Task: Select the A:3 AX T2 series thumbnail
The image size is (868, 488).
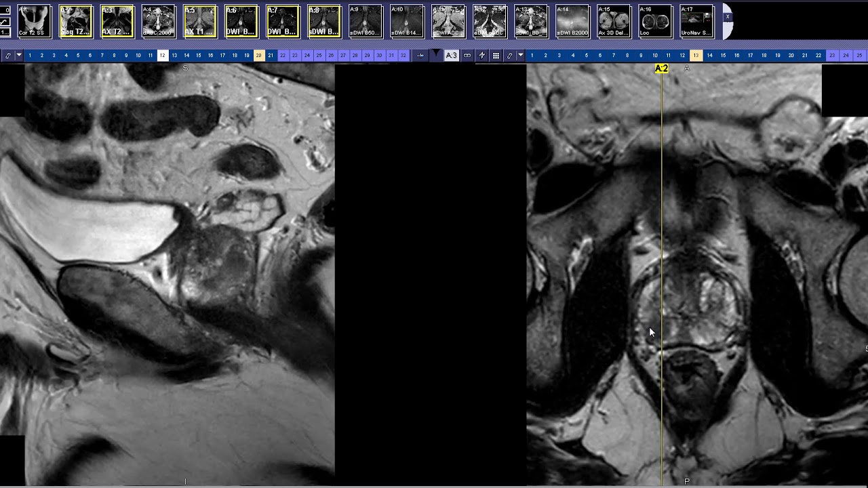Action: (x=117, y=21)
